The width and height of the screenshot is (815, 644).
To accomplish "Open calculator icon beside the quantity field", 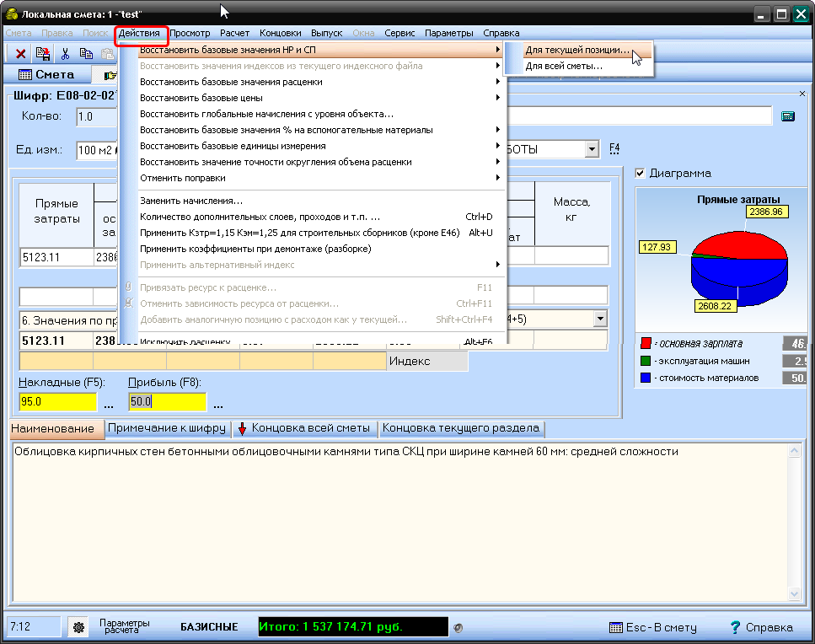I will click(x=788, y=116).
